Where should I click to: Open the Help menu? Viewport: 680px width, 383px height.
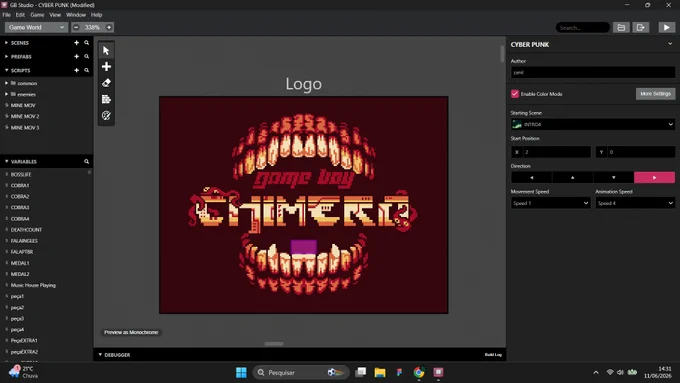click(96, 15)
